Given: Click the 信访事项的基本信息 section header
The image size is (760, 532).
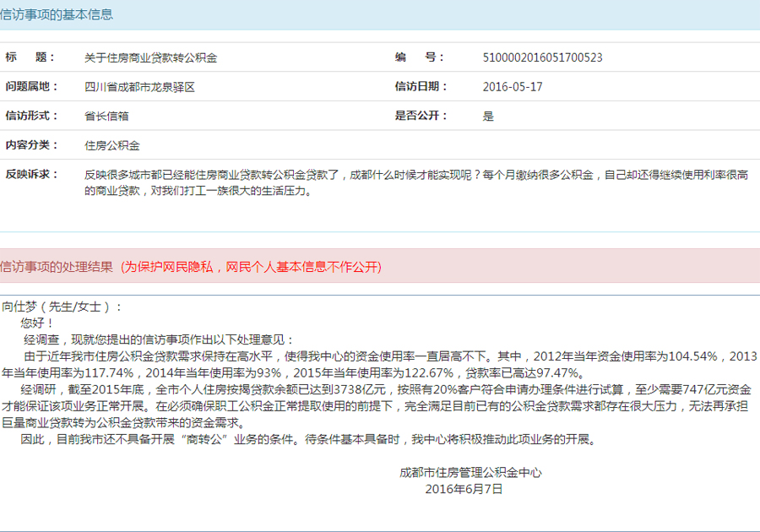Looking at the screenshot, I should point(57,15).
